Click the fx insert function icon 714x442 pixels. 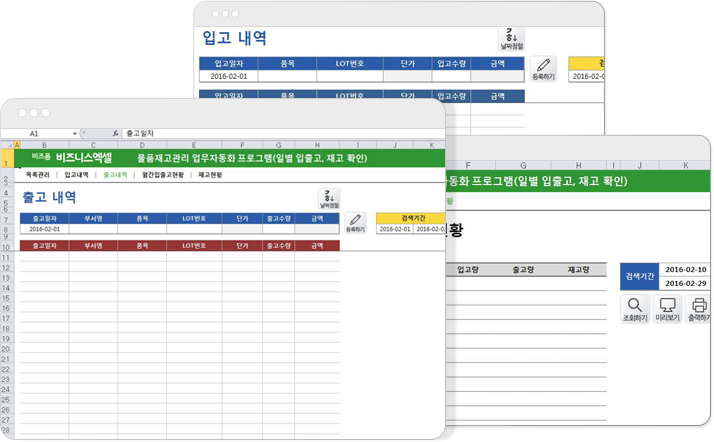click(x=116, y=133)
